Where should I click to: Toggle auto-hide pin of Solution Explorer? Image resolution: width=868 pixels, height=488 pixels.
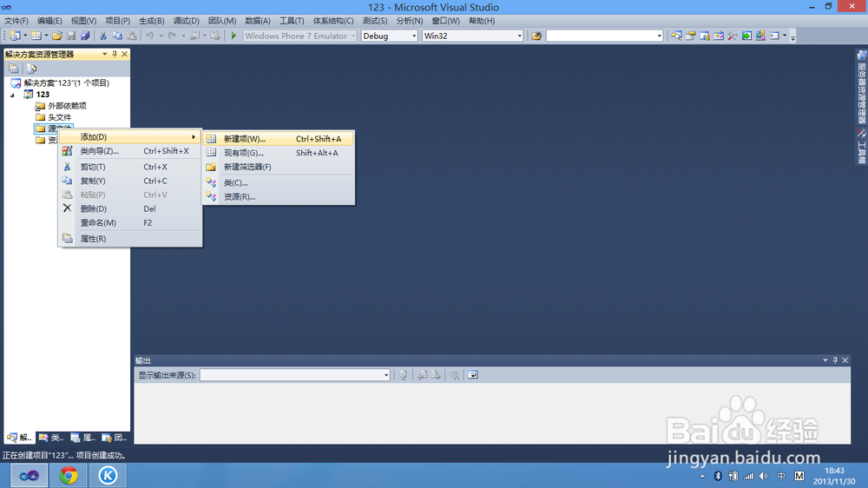click(115, 54)
